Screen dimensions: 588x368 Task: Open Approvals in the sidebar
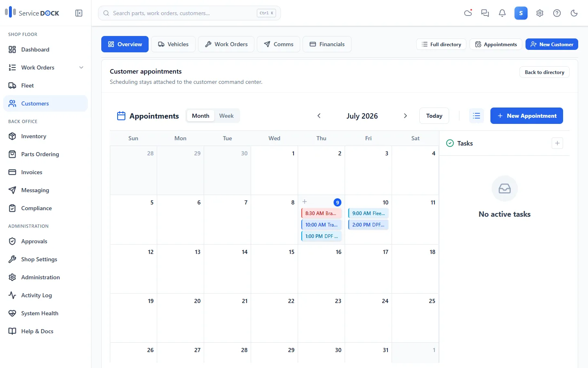(45, 241)
